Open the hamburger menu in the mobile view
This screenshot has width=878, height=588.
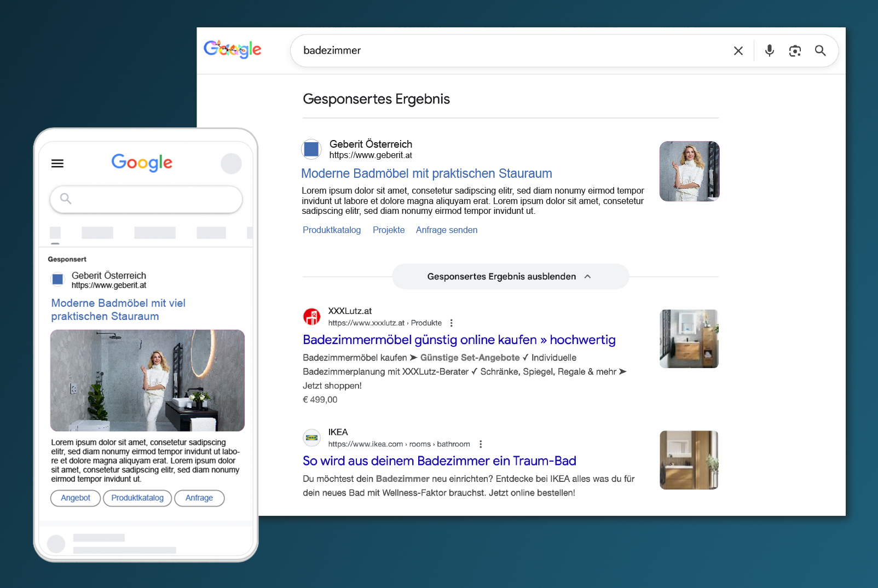tap(57, 164)
